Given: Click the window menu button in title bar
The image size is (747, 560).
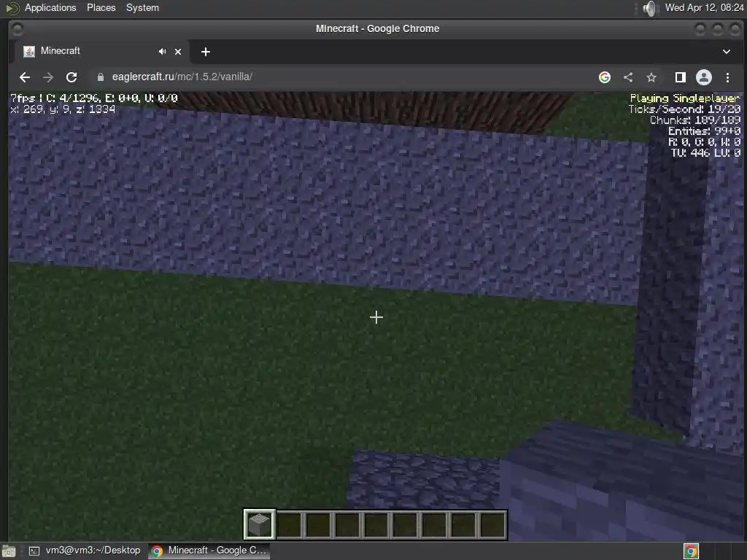Looking at the screenshot, I should pos(18,29).
